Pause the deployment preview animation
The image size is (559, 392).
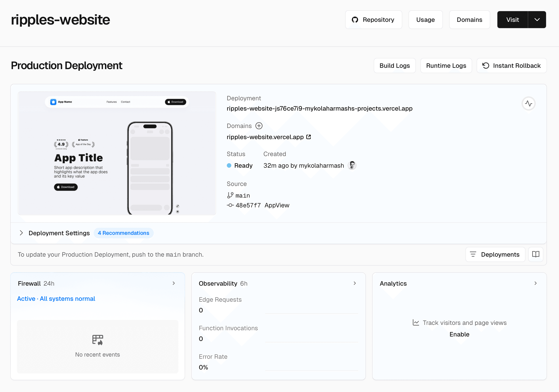pyautogui.click(x=177, y=212)
